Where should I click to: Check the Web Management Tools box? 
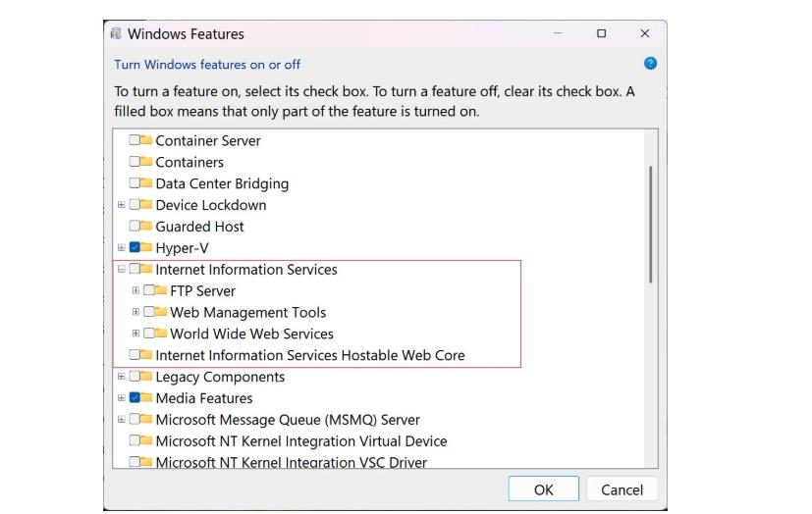[x=149, y=312]
